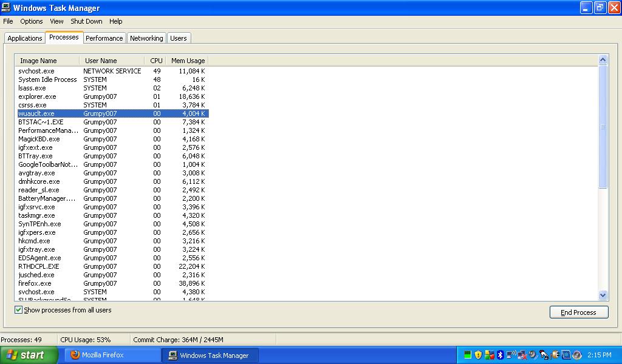This screenshot has width=622, height=364.
Task: Select the firefox.exe process row
Action: (112, 283)
